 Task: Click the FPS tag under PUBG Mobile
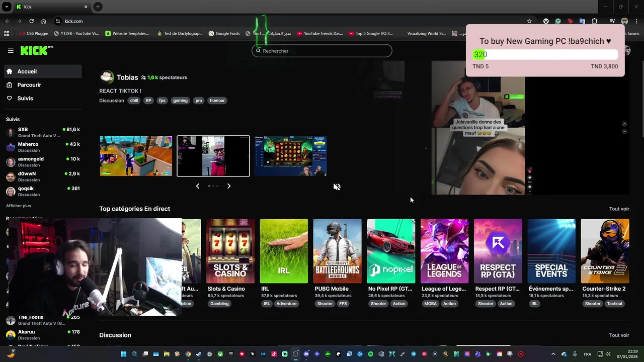pos(343,304)
